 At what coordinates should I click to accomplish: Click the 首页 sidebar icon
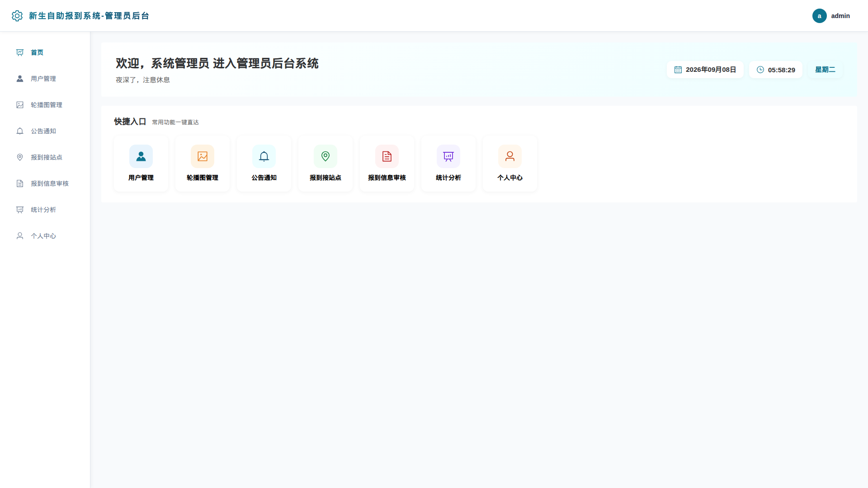[20, 52]
